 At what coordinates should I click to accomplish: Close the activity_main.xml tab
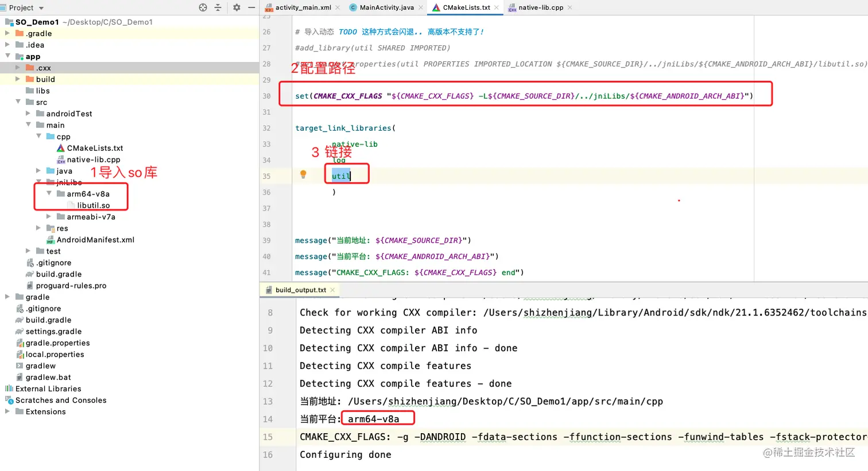[338, 7]
